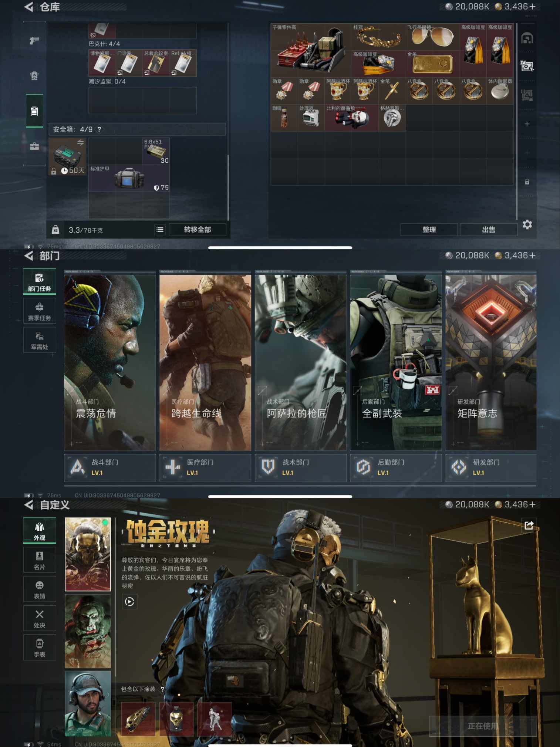This screenshot has width=560, height=747.
Task: Switch to the 名片 customization tab
Action: coord(40,560)
